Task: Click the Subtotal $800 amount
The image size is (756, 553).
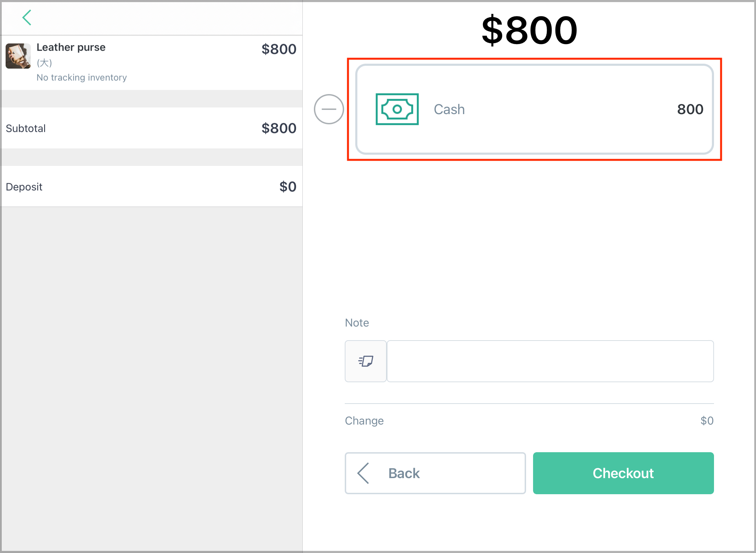Action: point(279,128)
